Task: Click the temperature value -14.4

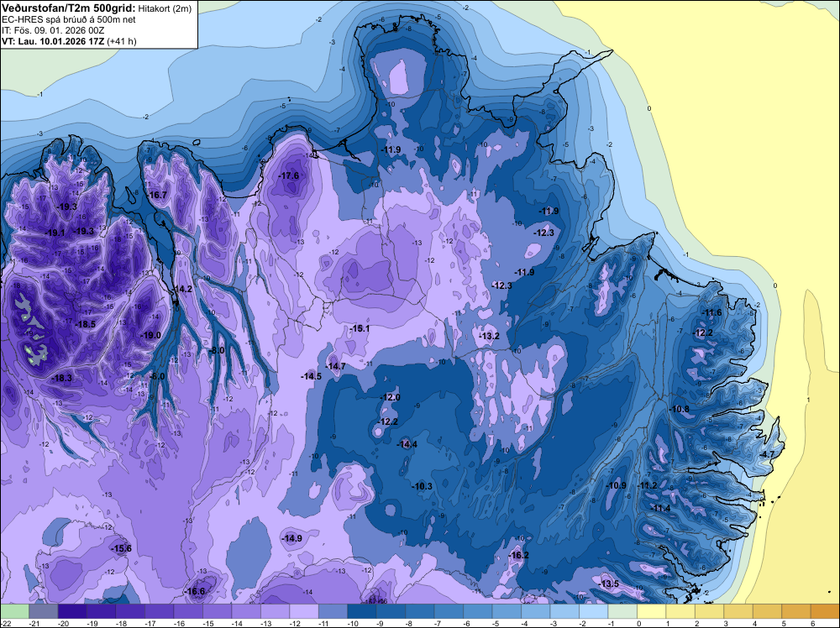Action: pos(407,444)
